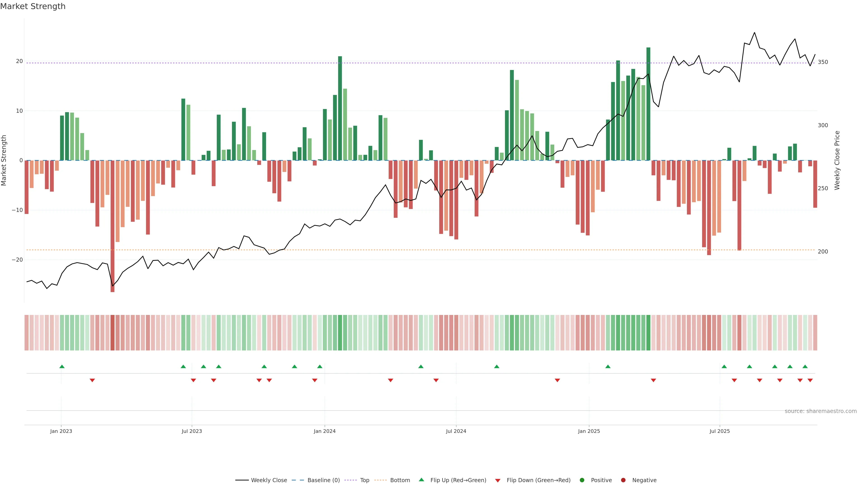Click the last red flip-down triangle marker
Screen dimensions: 868x488
810,380
